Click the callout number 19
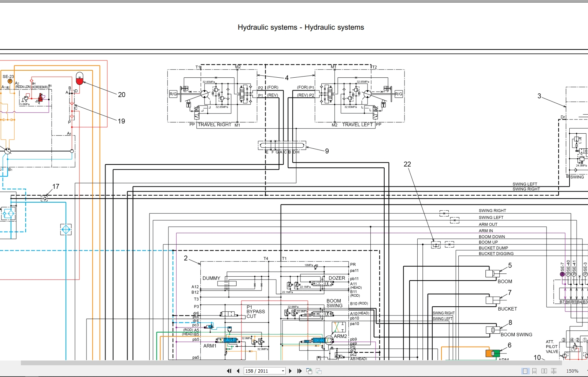Image resolution: width=588 pixels, height=377 pixels. (121, 121)
